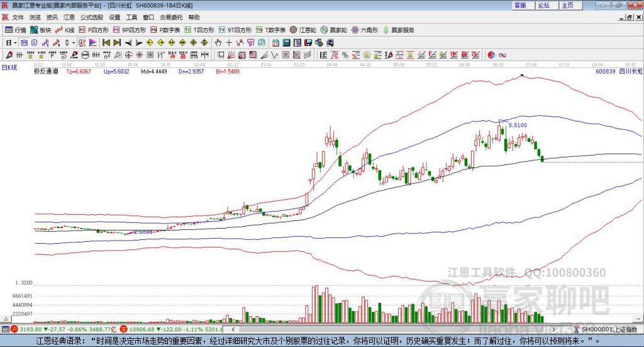The width and height of the screenshot is (644, 347).
Task: Open the 江恩 menu
Action: coord(69,17)
